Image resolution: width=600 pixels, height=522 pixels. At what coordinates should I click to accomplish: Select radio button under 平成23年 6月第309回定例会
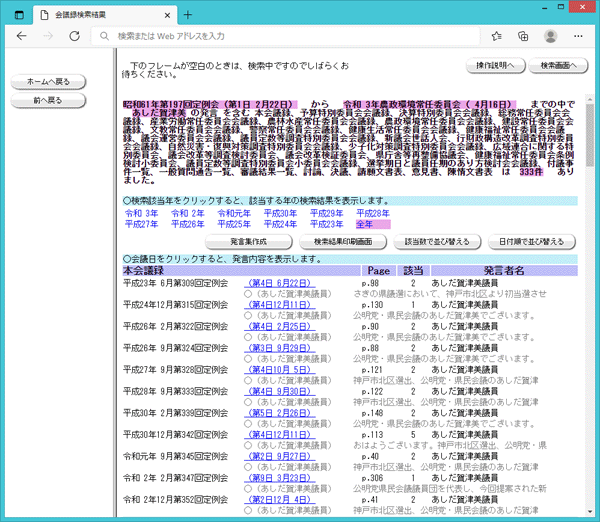click(x=248, y=294)
